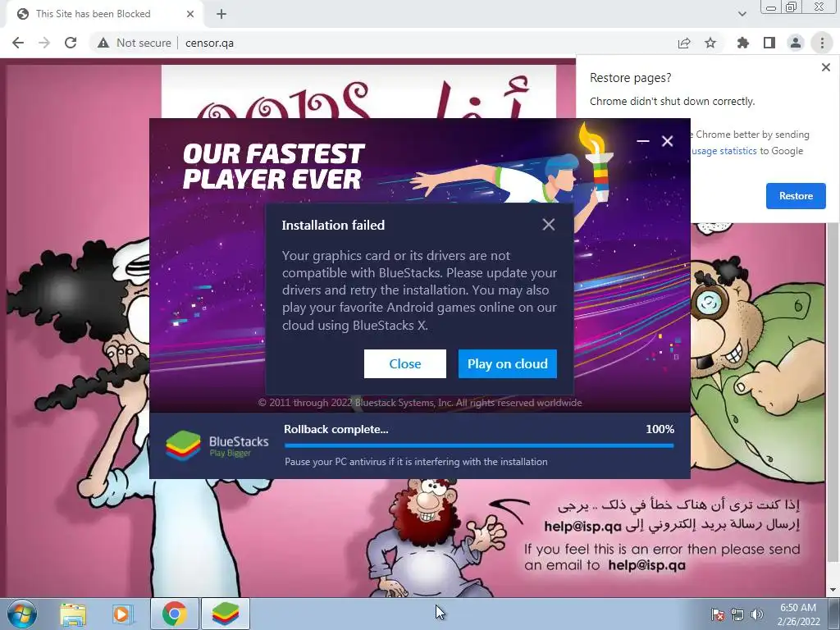The width and height of the screenshot is (840, 630).
Task: Click the Close button in dialog
Action: [x=405, y=363]
